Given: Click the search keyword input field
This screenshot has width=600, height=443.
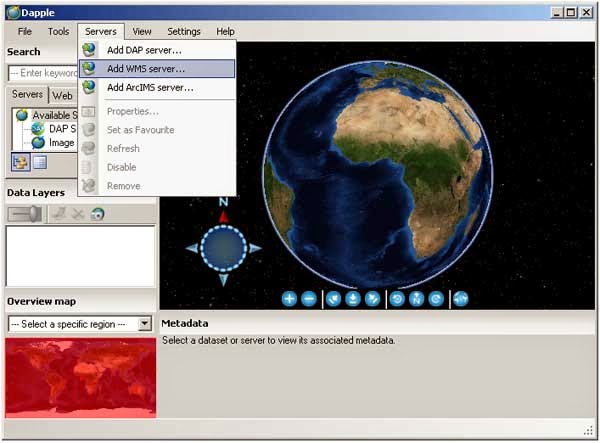Looking at the screenshot, I should click(43, 73).
